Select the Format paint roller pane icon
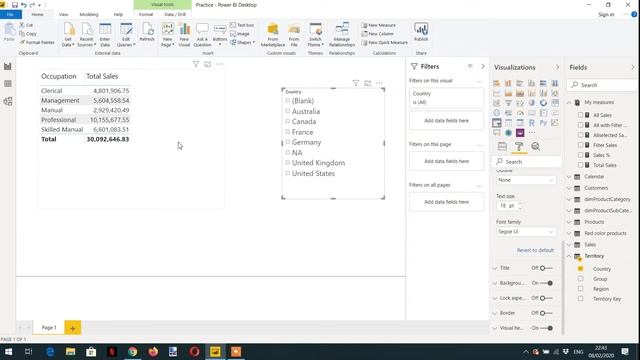The image size is (640, 360). coord(519,147)
